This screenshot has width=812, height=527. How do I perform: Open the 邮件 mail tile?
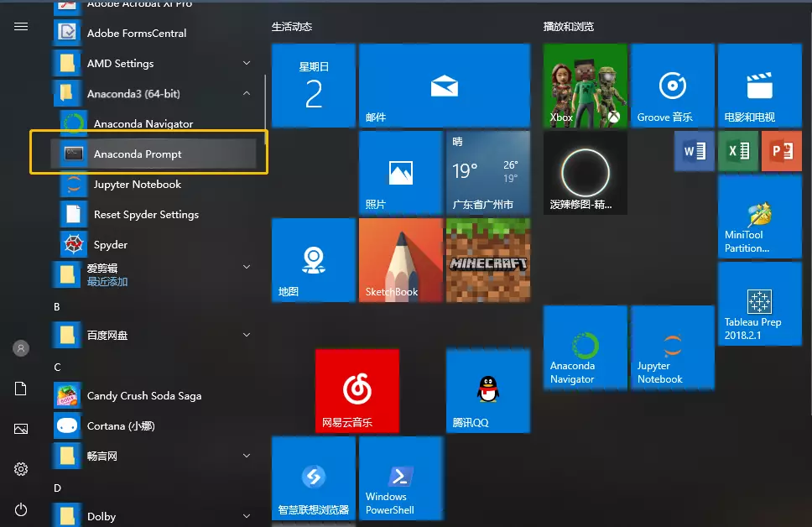[x=445, y=85]
